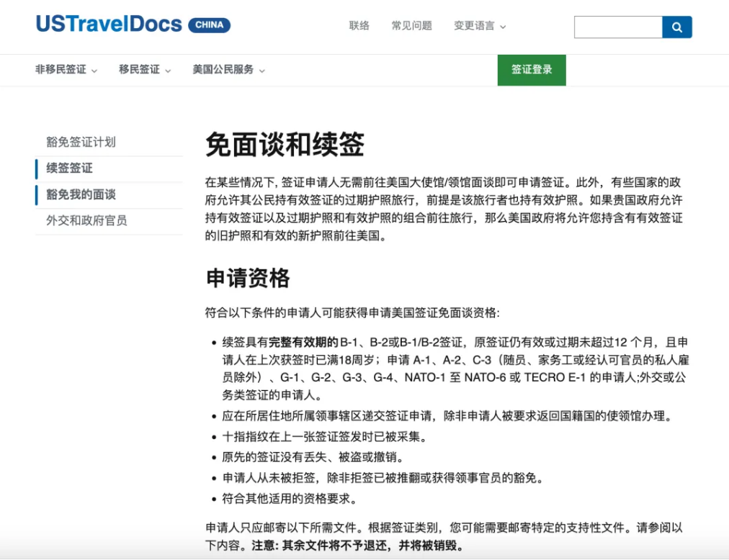The height and width of the screenshot is (560, 729).
Task: Go to the 常见问题 FAQ page
Action: tap(411, 26)
